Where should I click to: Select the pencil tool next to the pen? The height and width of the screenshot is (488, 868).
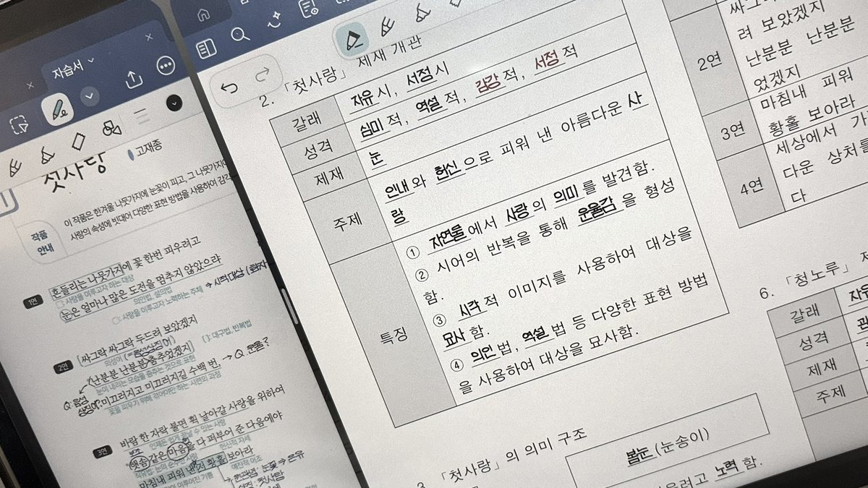(x=388, y=26)
